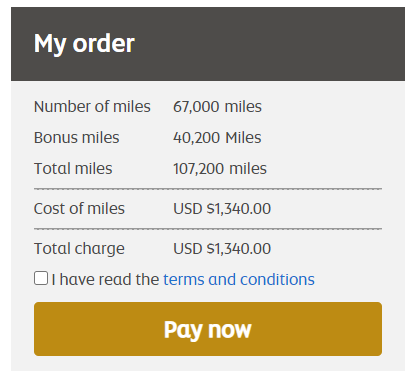
Task: Select the 67,000 miles value
Action: 217,107
